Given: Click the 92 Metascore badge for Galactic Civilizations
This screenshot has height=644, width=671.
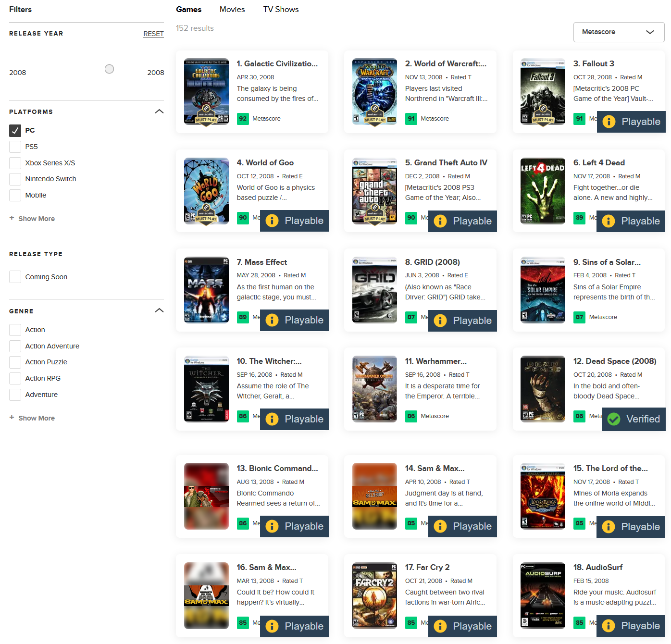Looking at the screenshot, I should click(243, 119).
